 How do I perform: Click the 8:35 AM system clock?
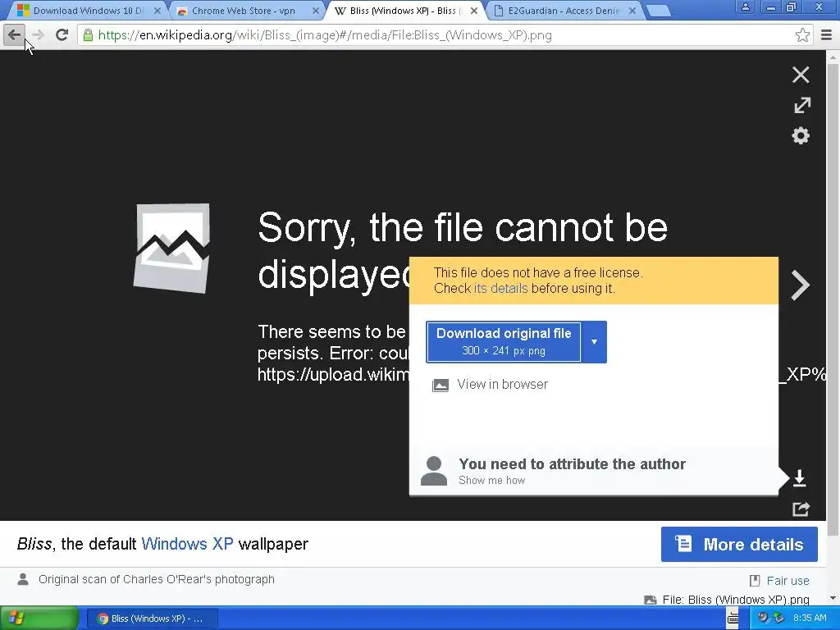pyautogui.click(x=810, y=619)
